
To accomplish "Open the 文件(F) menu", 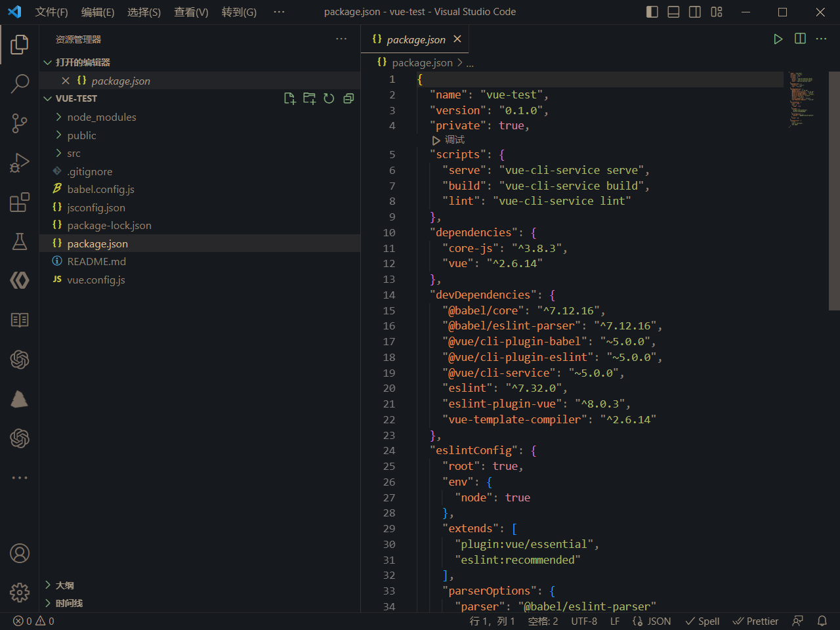I will click(51, 12).
